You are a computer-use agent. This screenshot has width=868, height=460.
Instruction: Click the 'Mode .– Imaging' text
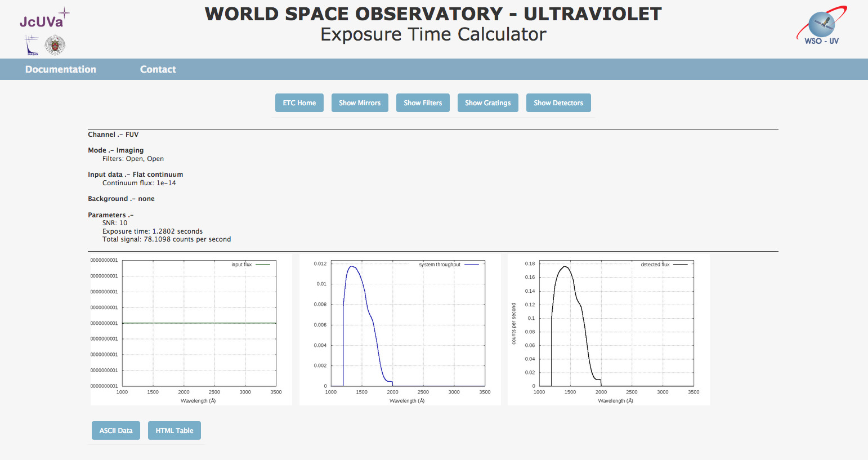point(116,150)
